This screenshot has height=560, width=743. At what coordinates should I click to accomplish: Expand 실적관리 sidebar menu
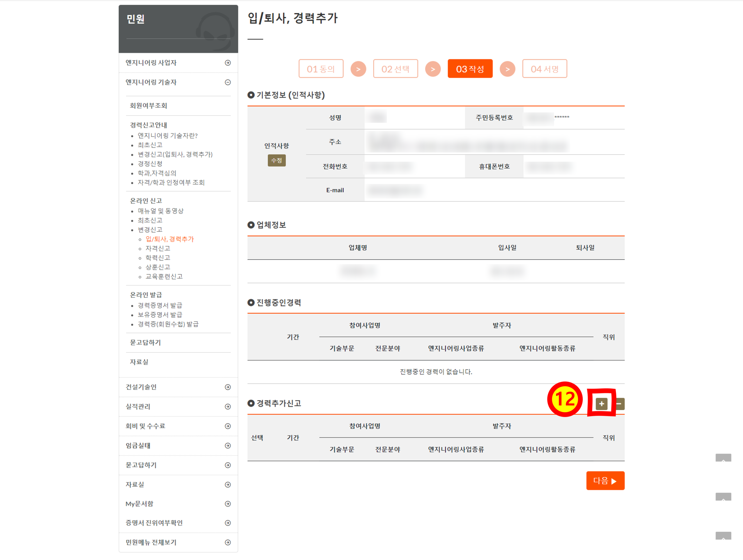click(x=228, y=407)
